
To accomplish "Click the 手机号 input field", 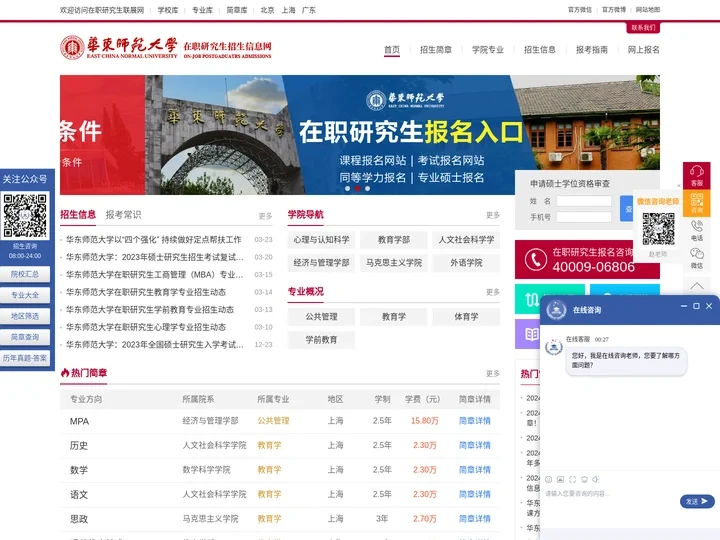I will 584,217.
